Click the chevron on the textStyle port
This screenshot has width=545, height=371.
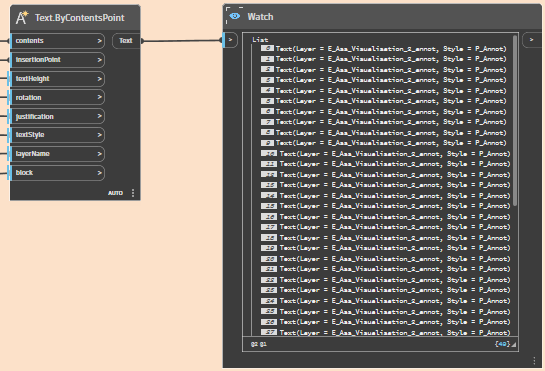[99, 135]
